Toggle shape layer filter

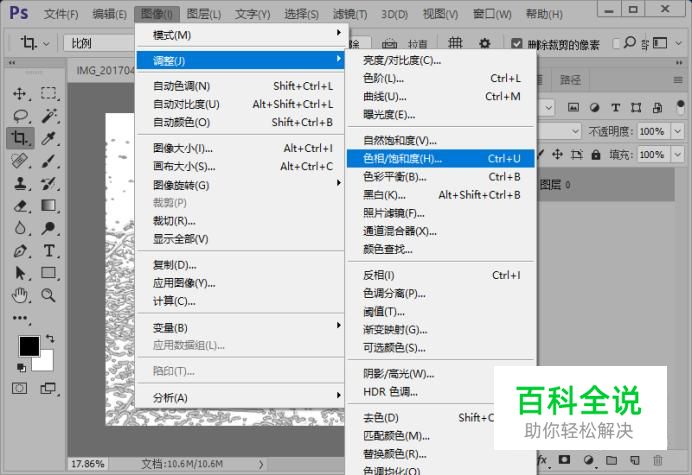tap(636, 107)
